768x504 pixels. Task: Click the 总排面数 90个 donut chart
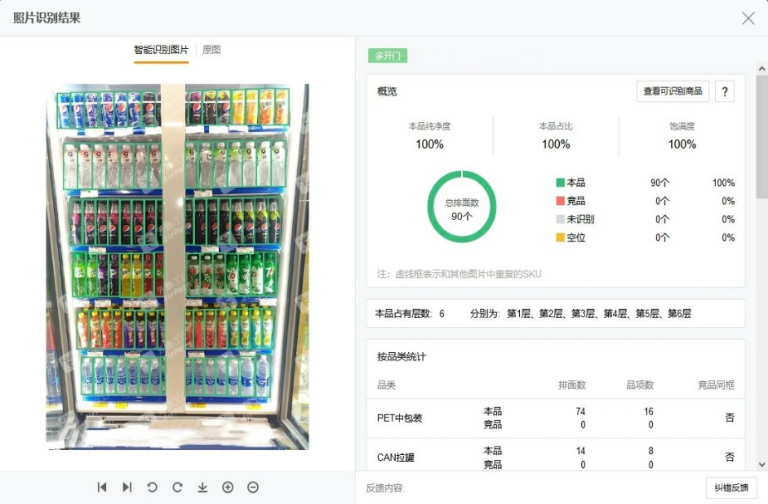click(x=461, y=207)
